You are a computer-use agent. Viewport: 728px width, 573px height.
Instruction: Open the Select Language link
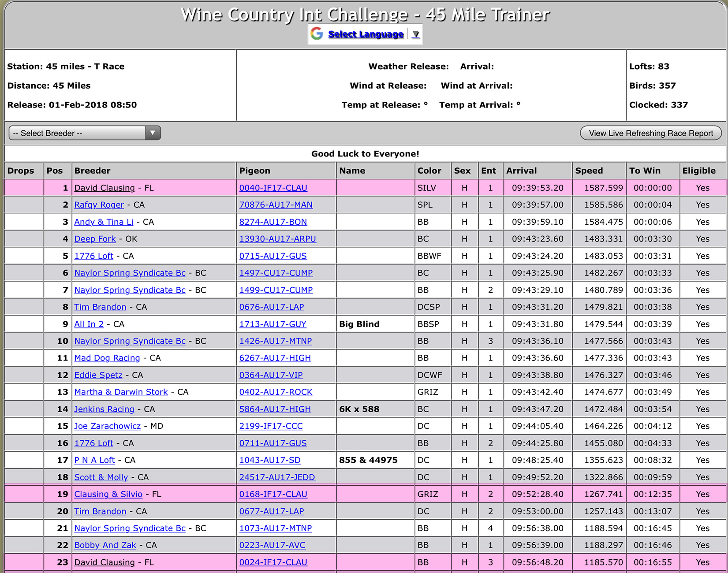(366, 34)
